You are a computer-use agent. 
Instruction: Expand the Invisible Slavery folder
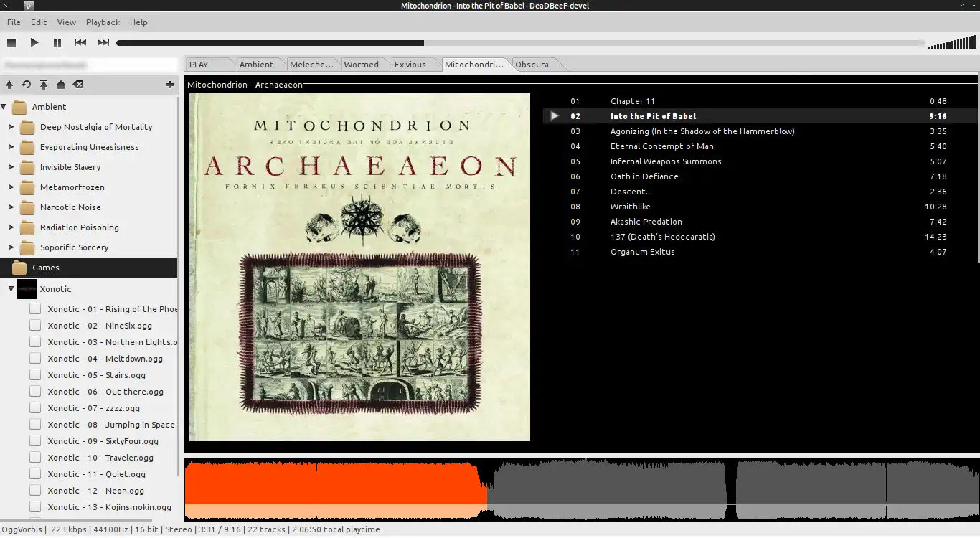[x=11, y=167]
